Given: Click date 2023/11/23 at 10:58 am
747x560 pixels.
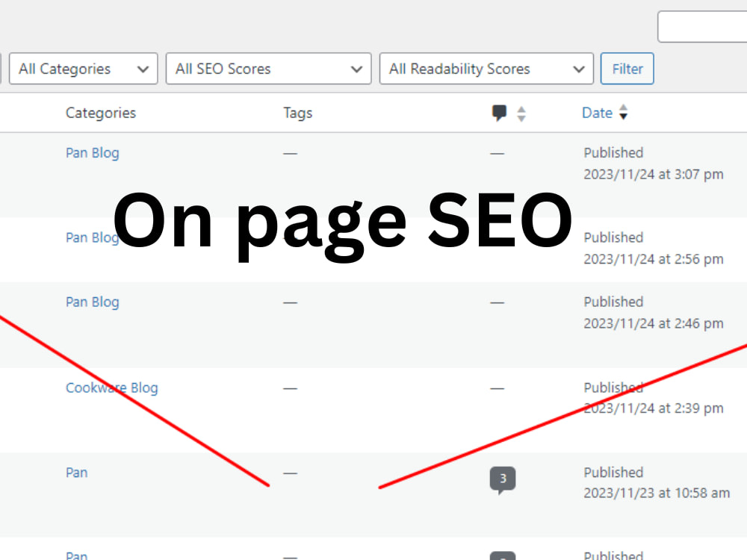Looking at the screenshot, I should pyautogui.click(x=657, y=493).
